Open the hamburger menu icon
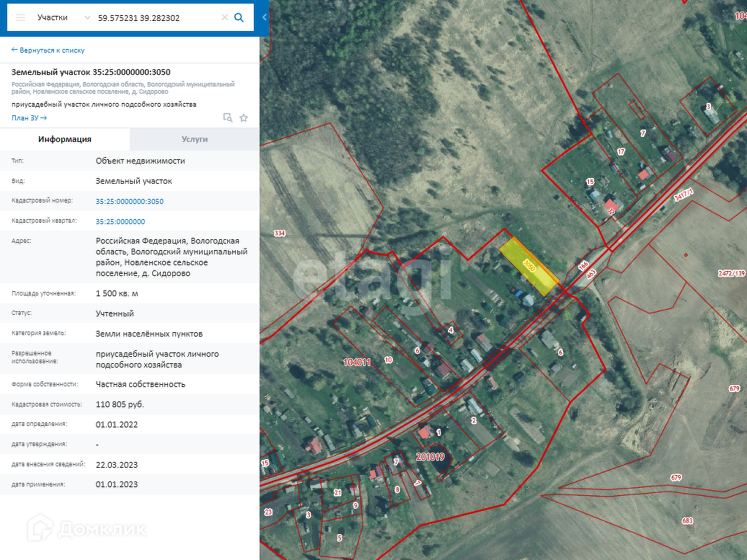The image size is (747, 560). 20,17
